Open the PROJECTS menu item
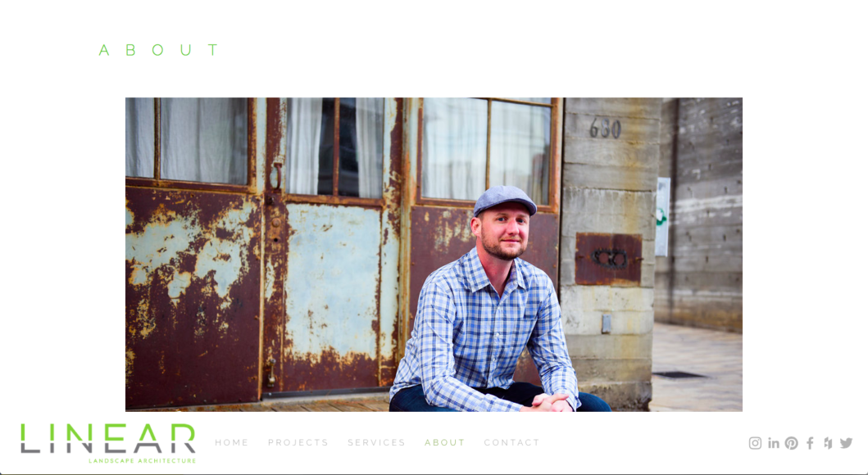This screenshot has height=475, width=868. coord(298,442)
